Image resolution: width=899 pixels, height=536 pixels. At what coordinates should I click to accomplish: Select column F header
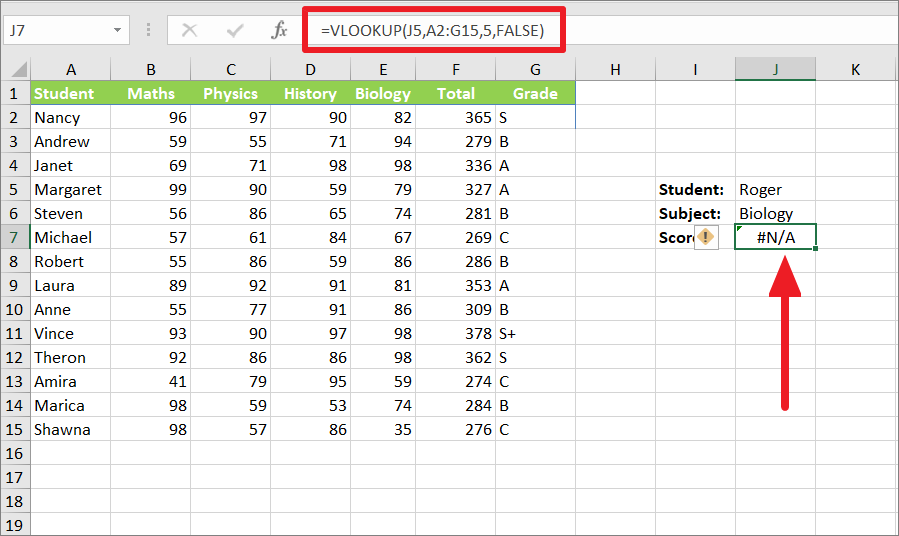point(456,69)
